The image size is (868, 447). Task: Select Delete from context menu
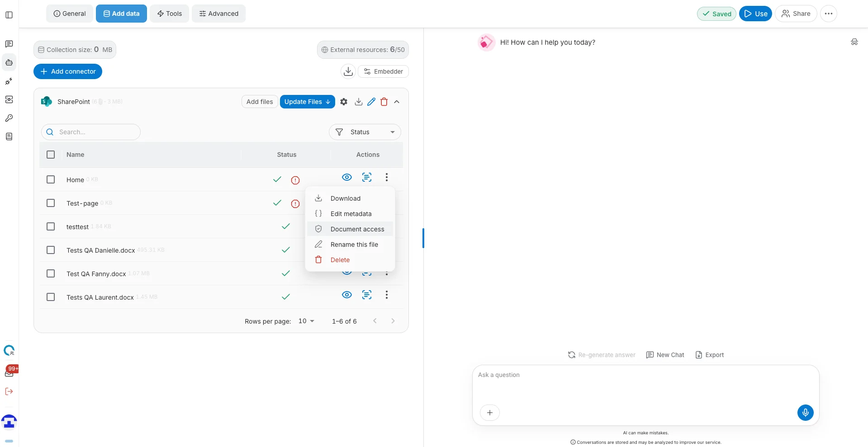pyautogui.click(x=350, y=260)
